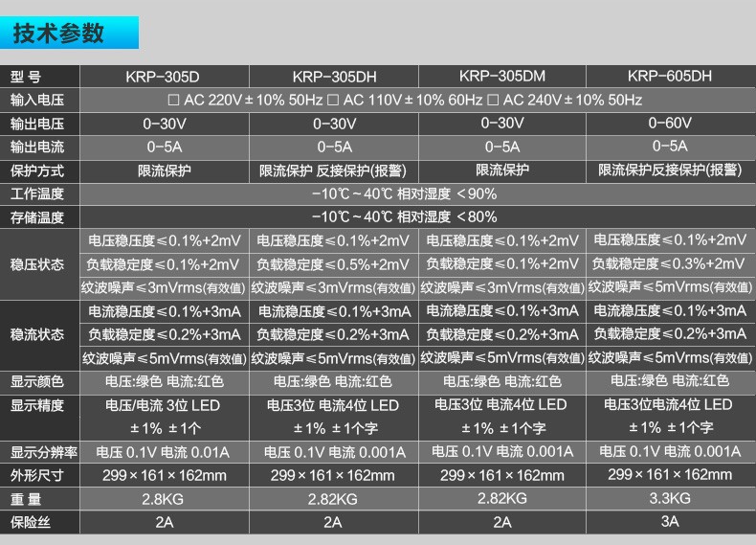Viewport: 756px width, 545px height.
Task: Click 电压稳压度≤0.1%+2mV under KRP-305D
Action: click(x=164, y=240)
